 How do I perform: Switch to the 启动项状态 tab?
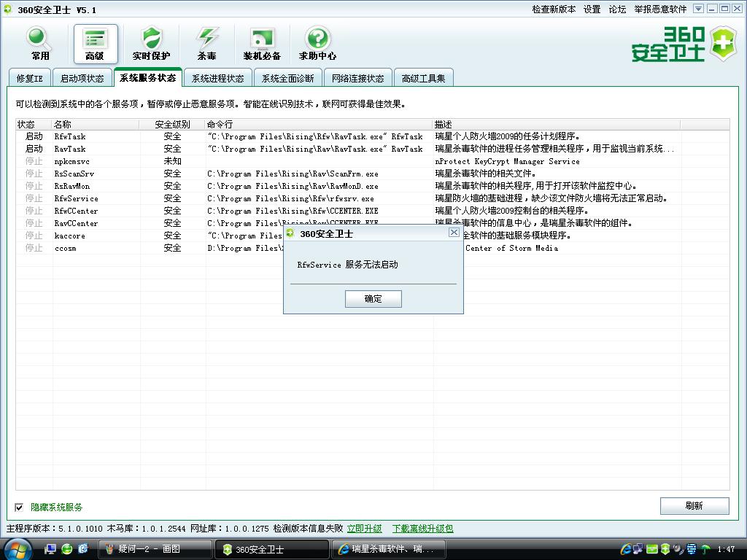[82, 78]
